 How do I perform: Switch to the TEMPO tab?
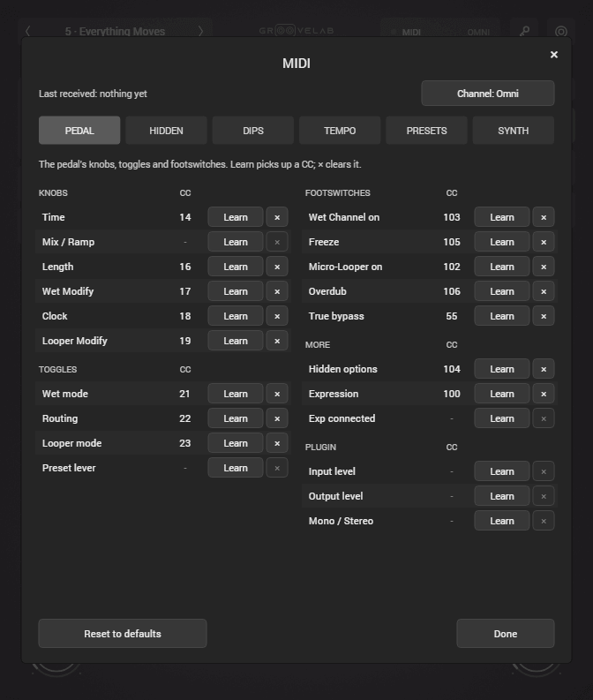(340, 131)
